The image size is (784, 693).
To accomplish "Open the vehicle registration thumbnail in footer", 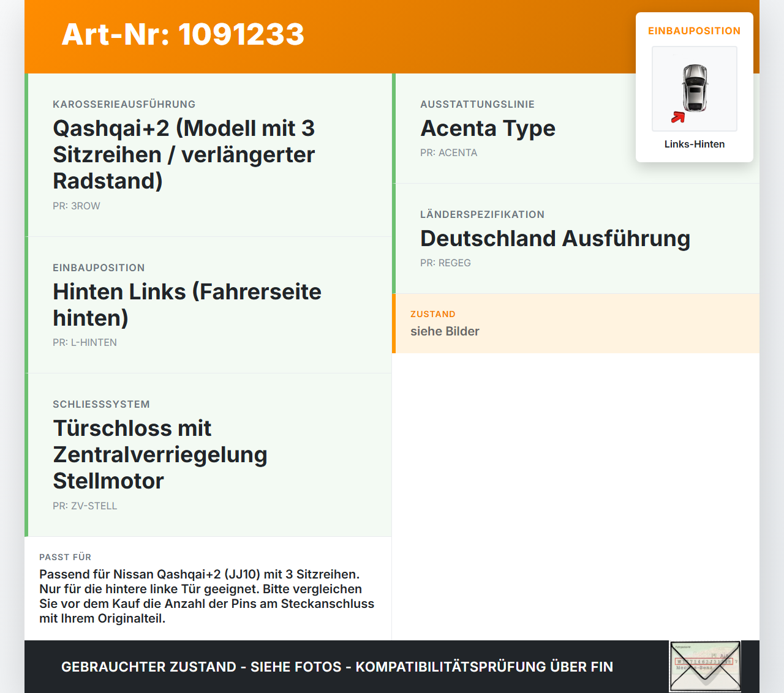I will (705, 667).
